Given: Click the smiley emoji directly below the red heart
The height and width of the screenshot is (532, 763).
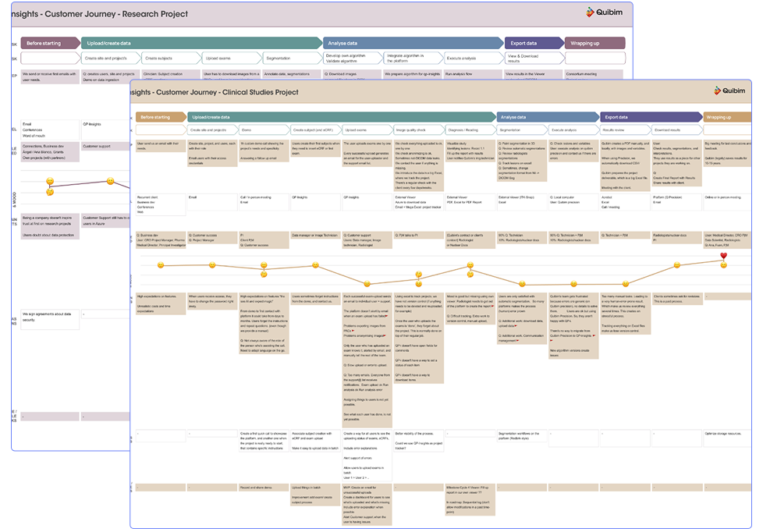Looking at the screenshot, I should coord(723,266).
